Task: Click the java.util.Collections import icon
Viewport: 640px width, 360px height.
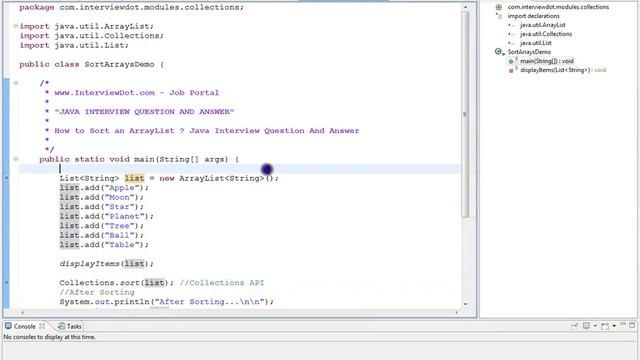Action: coord(511,34)
